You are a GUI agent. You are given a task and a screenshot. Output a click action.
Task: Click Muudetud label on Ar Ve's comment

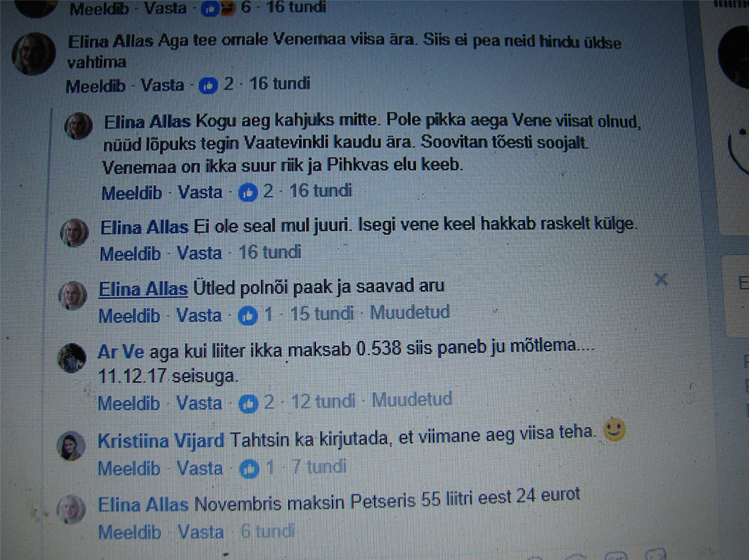[x=412, y=400]
